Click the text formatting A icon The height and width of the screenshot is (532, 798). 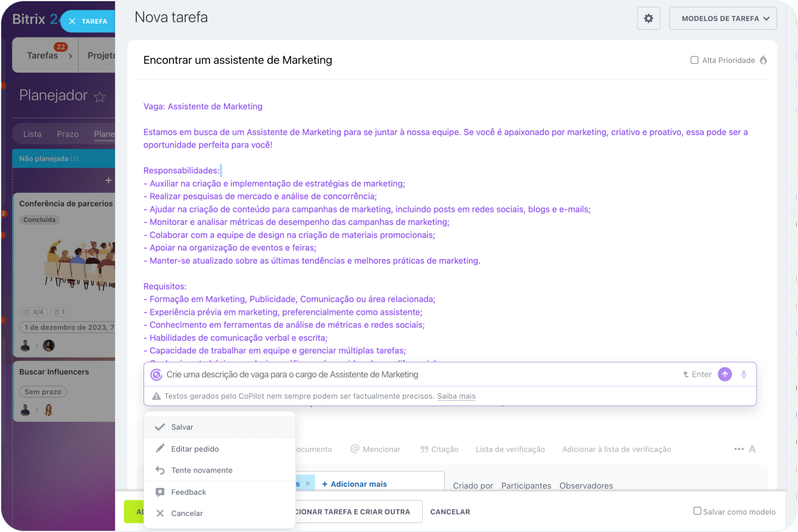(x=752, y=449)
